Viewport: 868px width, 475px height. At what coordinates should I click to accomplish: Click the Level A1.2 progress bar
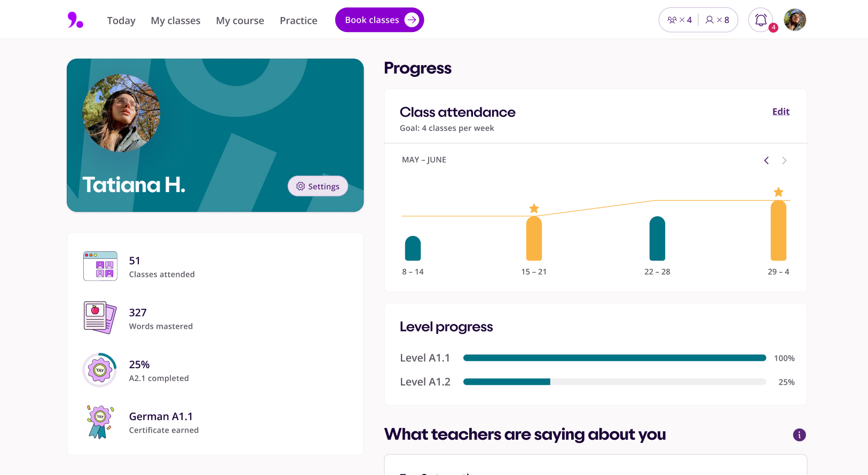tap(614, 382)
